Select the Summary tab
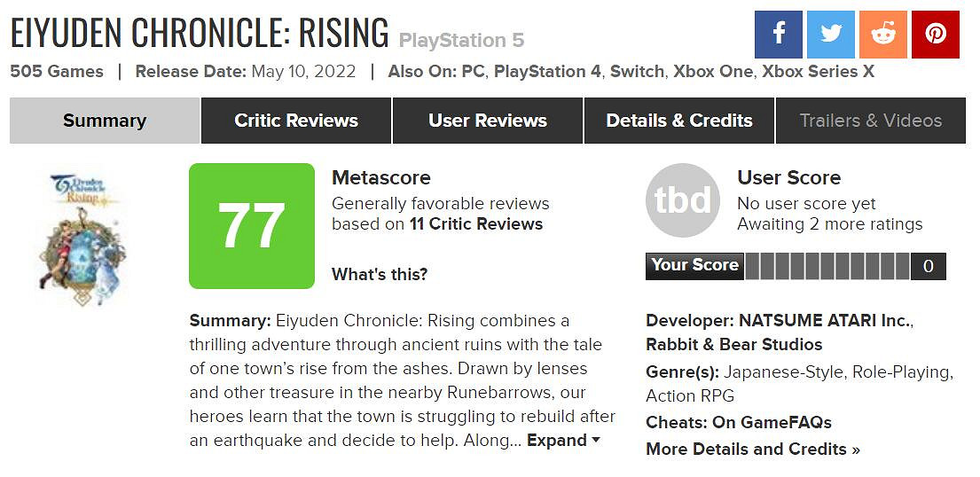Viewport: 980px width, 477px height. 105,121
